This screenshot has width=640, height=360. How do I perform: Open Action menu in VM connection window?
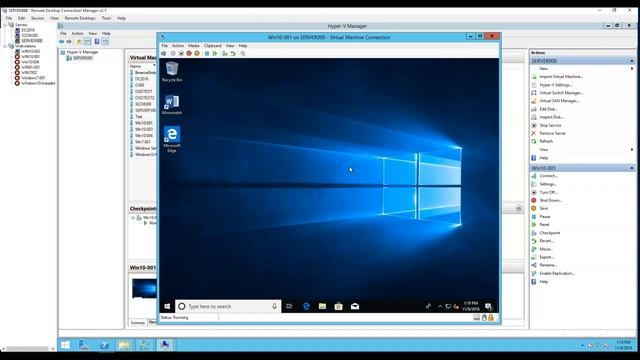click(178, 46)
